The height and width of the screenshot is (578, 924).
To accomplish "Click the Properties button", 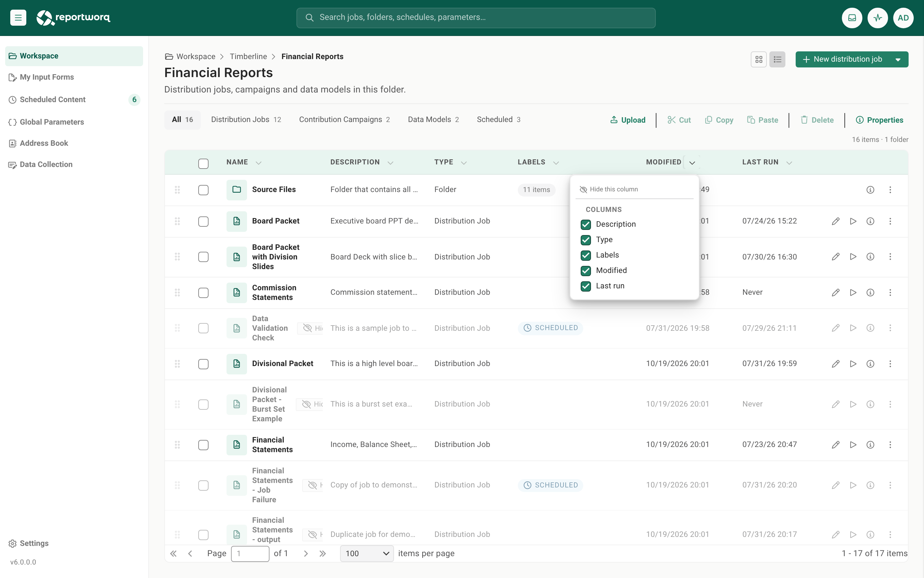I will point(879,120).
